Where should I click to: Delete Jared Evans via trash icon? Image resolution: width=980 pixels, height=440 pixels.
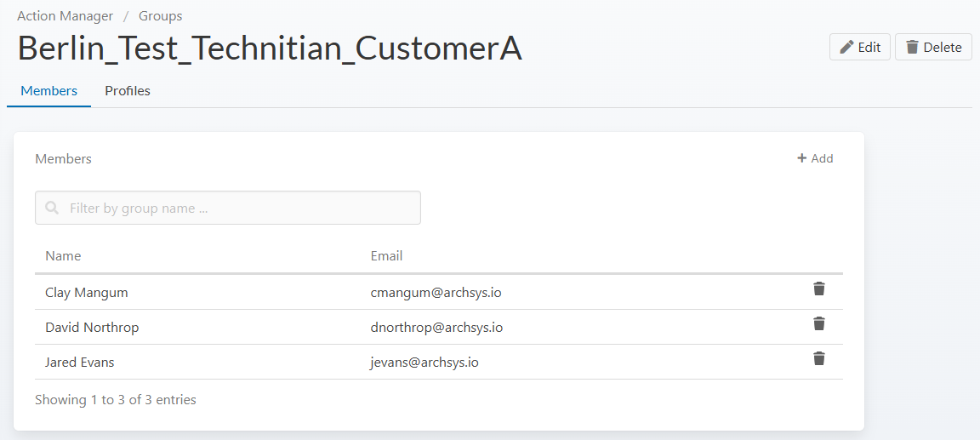point(818,358)
